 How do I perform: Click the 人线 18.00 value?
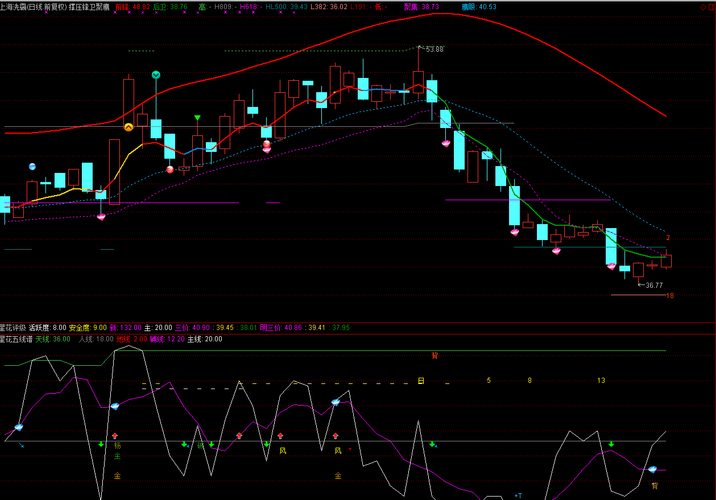(96, 339)
